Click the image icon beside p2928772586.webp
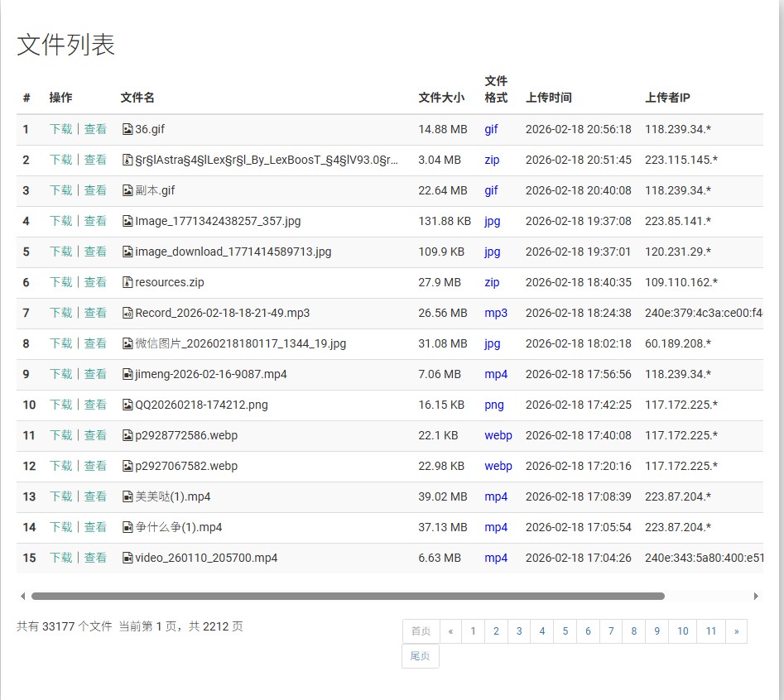784x700 pixels. pos(127,435)
